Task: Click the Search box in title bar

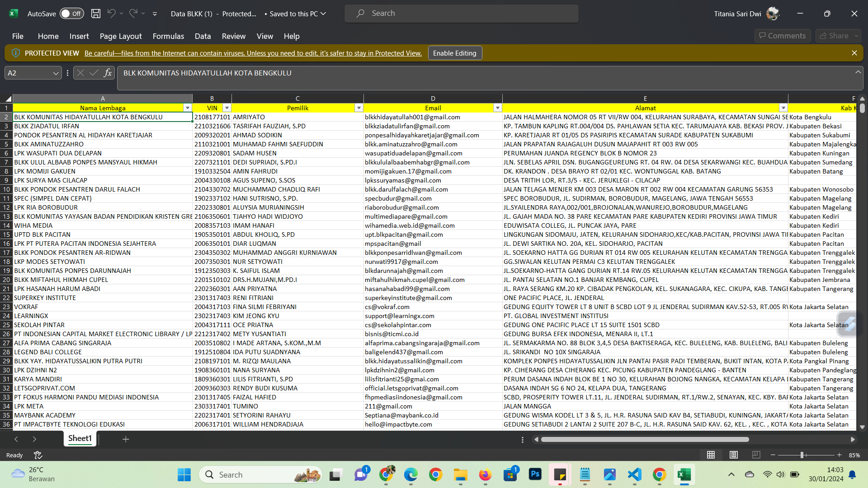Action: (462, 14)
